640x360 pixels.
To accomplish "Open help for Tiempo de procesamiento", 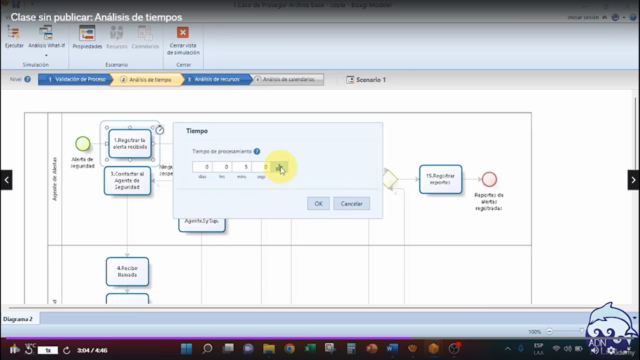I will click(x=257, y=151).
